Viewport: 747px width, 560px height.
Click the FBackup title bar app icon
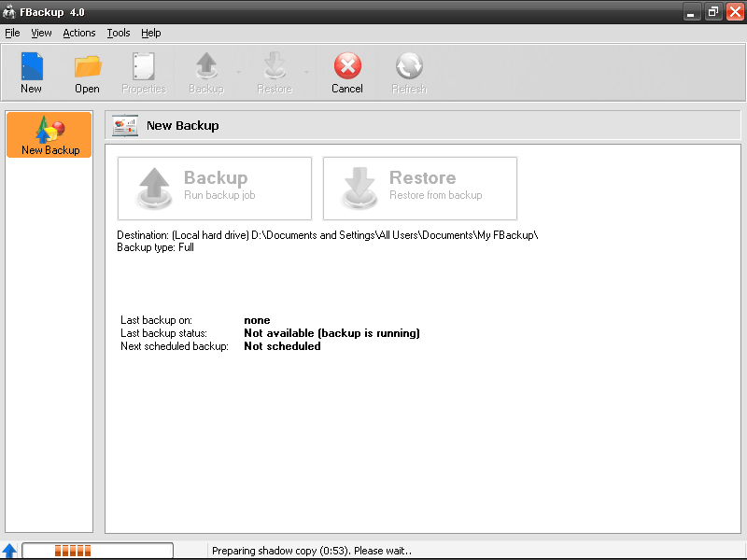pyautogui.click(x=8, y=12)
